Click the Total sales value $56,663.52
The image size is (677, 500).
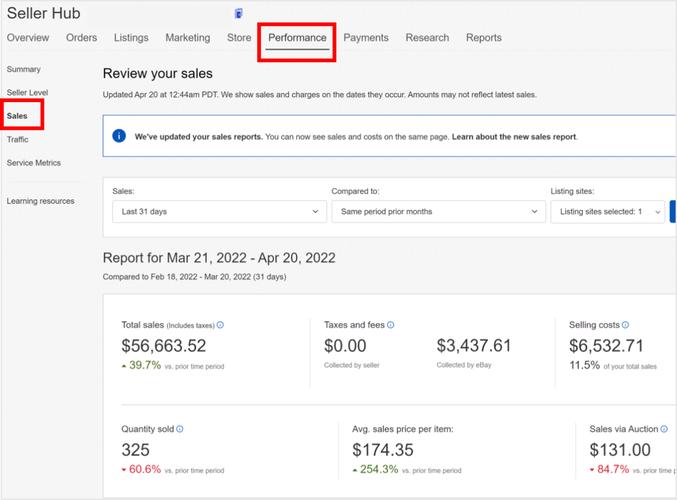pos(164,345)
